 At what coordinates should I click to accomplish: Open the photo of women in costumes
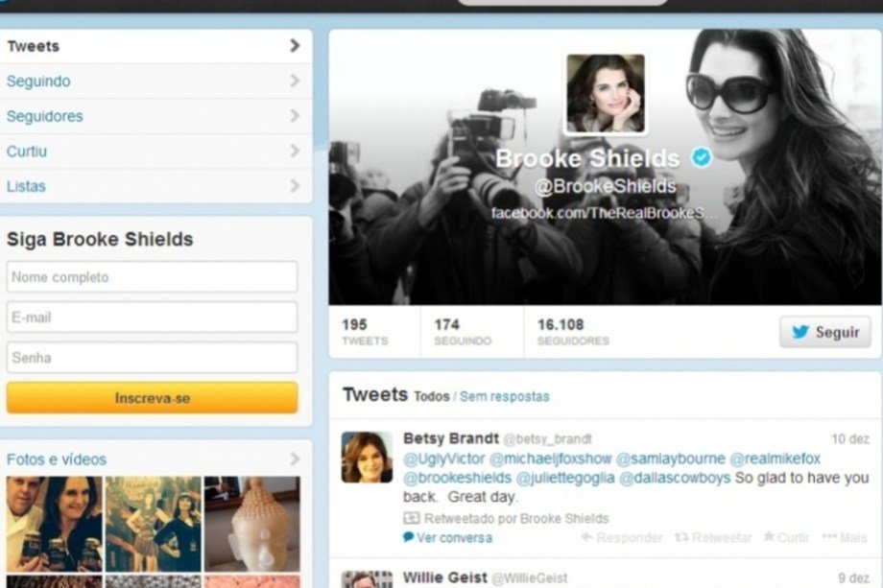(x=154, y=524)
